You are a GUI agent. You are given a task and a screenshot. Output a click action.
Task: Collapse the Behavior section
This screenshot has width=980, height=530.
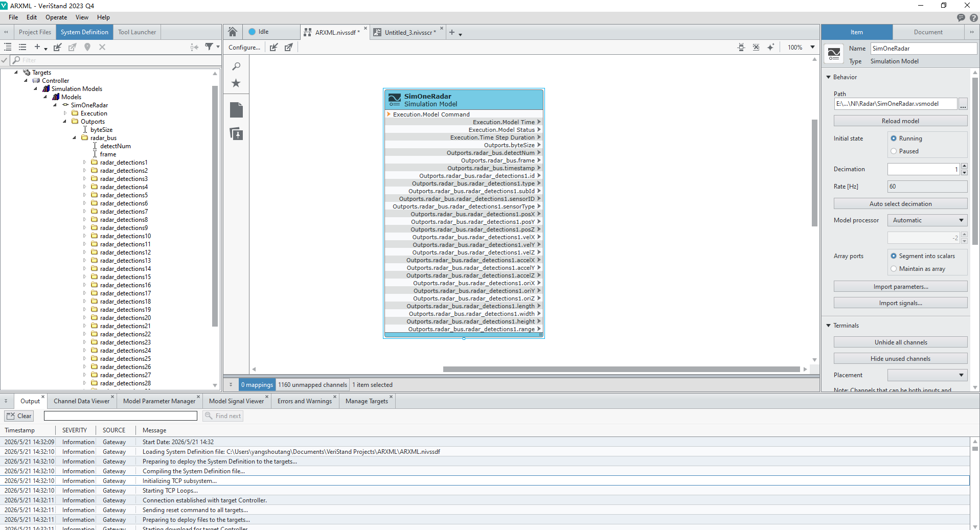point(829,77)
